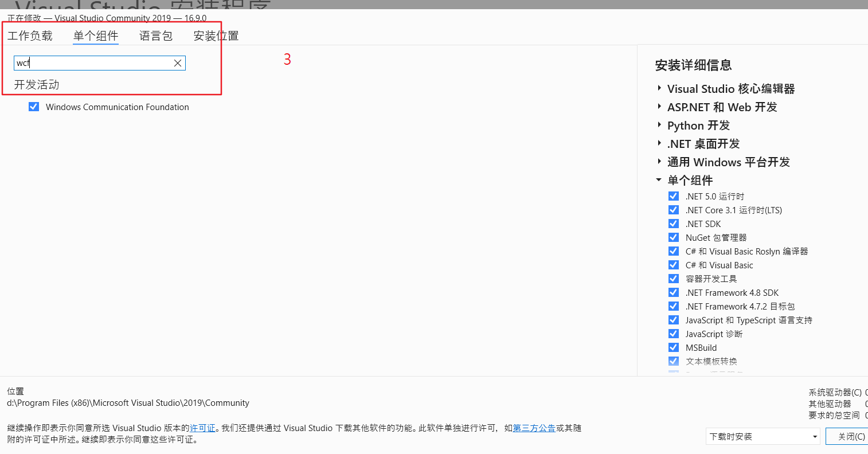Uncheck .NET 5.0 运行时 checkbox
The width and height of the screenshot is (868, 454).
click(674, 196)
